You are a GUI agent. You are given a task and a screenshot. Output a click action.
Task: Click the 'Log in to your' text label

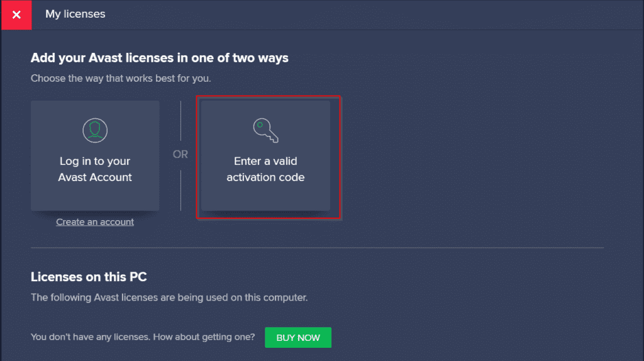[x=95, y=161]
